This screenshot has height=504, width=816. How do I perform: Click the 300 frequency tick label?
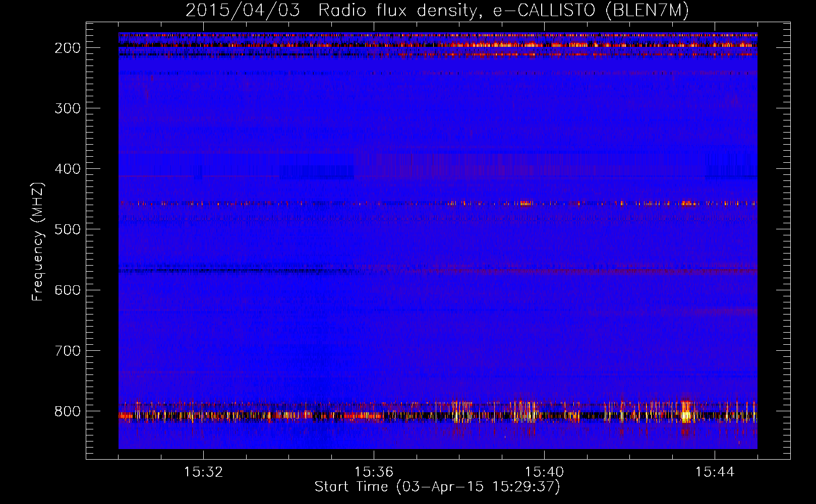(x=68, y=108)
